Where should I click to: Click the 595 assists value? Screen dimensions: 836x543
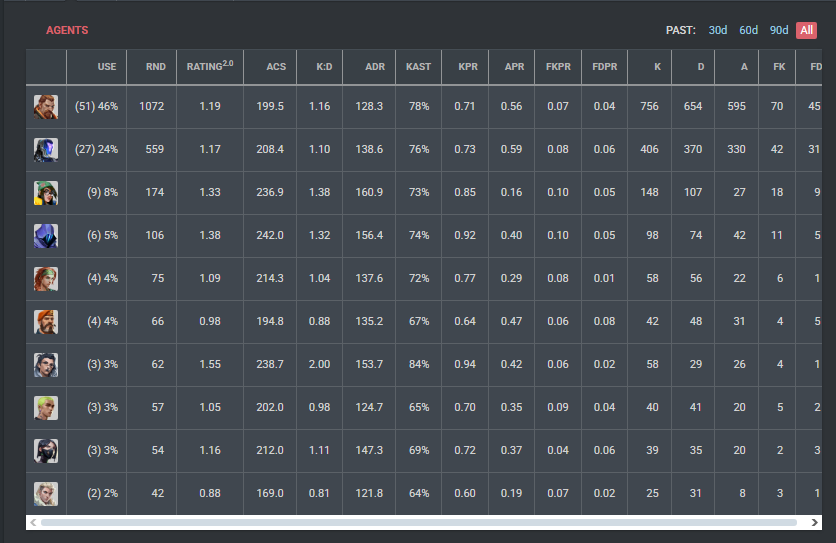point(736,106)
